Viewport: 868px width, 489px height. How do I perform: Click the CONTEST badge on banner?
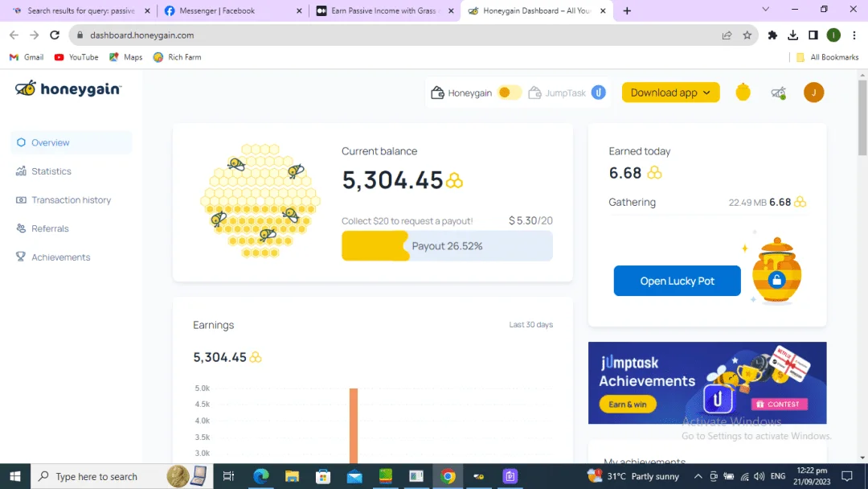tap(780, 405)
